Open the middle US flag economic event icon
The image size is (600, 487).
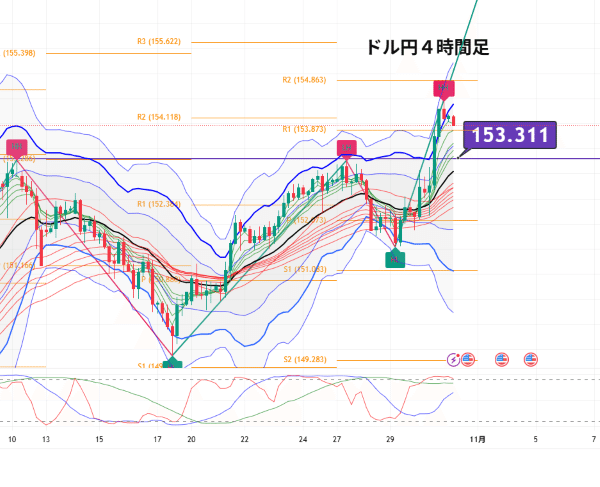coord(502,360)
